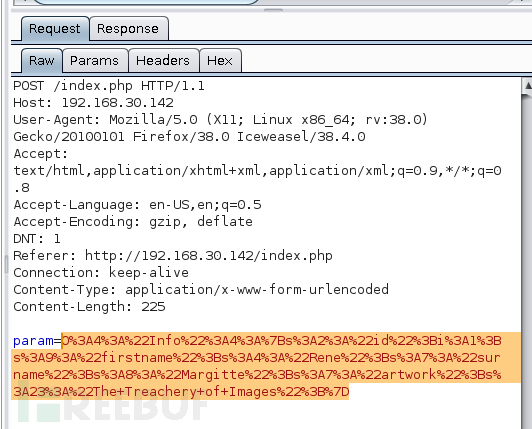Click the horizontal pane splitter handle at top
Image resolution: width=532 pixels, height=429 pixels.
coord(273,10)
